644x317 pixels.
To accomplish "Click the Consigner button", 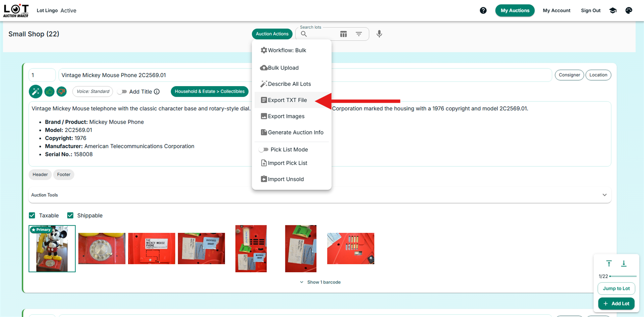I will point(569,75).
